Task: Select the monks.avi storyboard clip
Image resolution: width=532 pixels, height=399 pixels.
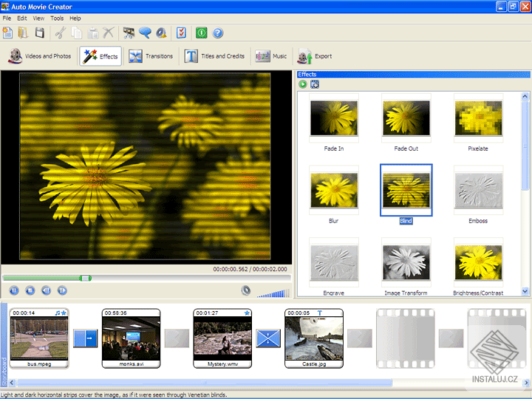Action: tap(132, 338)
